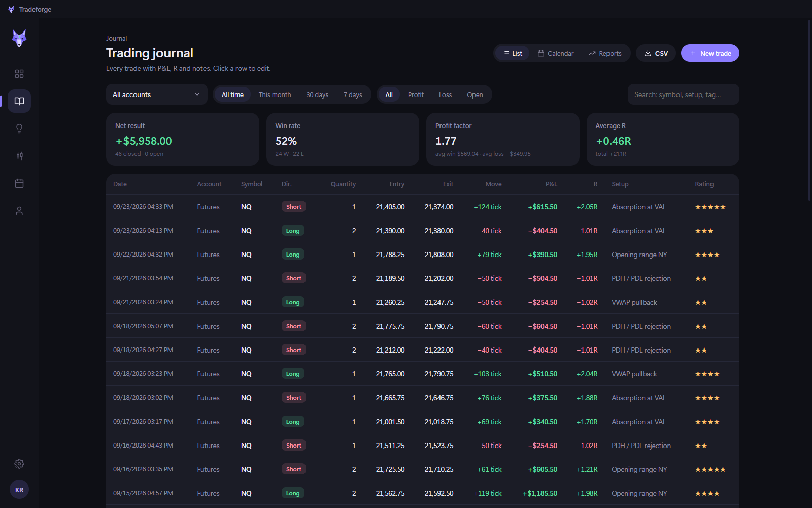
Task: Open the 09/21/2026 03:24 PM trade row
Action: coord(423,302)
